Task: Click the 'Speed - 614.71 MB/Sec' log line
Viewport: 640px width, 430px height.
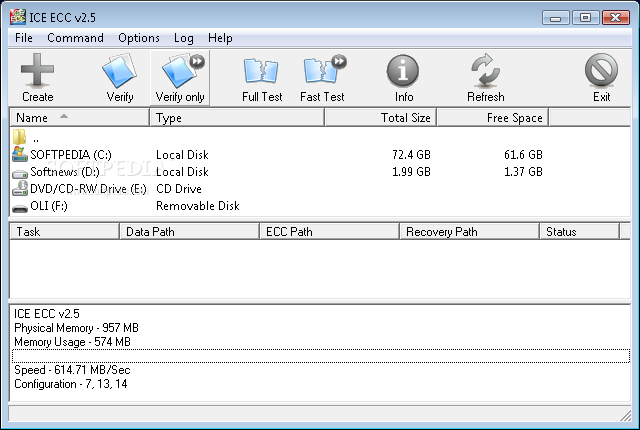Action: (72, 370)
